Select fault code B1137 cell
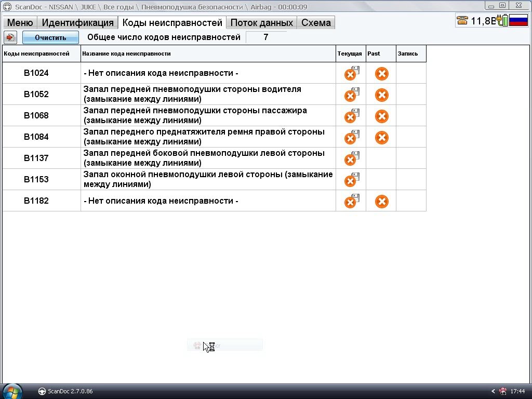The height and width of the screenshot is (399, 532). point(42,158)
